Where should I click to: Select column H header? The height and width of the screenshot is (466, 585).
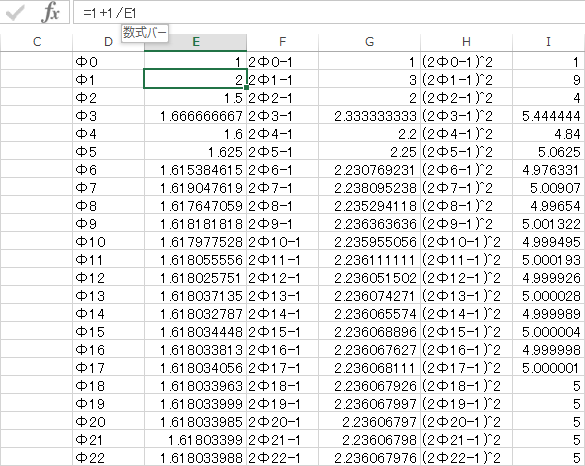click(x=466, y=42)
